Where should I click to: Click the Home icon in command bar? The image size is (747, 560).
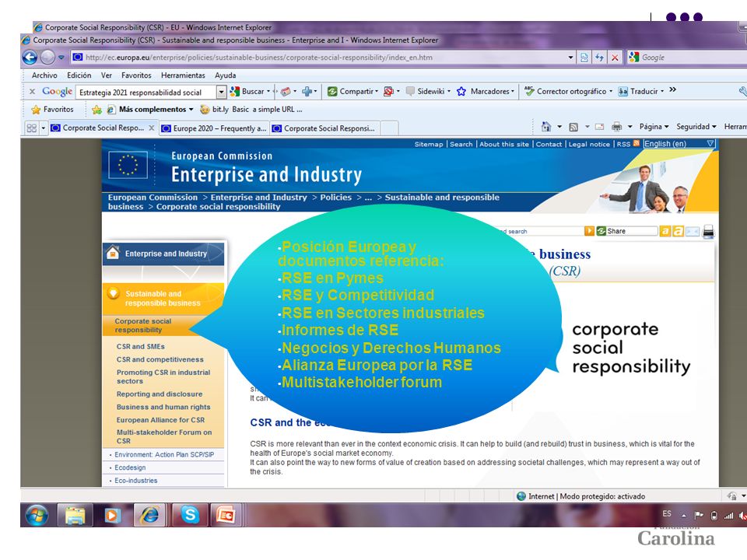(546, 127)
